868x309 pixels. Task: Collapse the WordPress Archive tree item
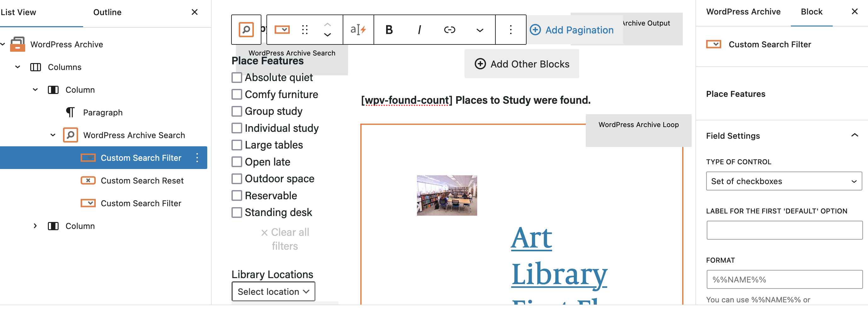tap(3, 44)
